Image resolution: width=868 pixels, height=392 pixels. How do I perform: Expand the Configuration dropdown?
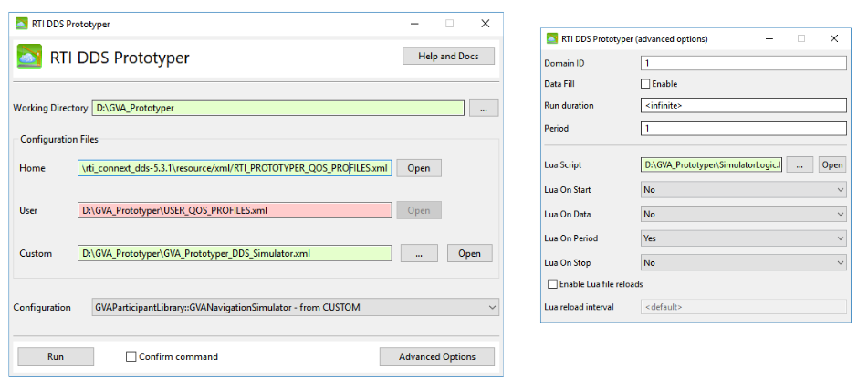pyautogui.click(x=296, y=307)
